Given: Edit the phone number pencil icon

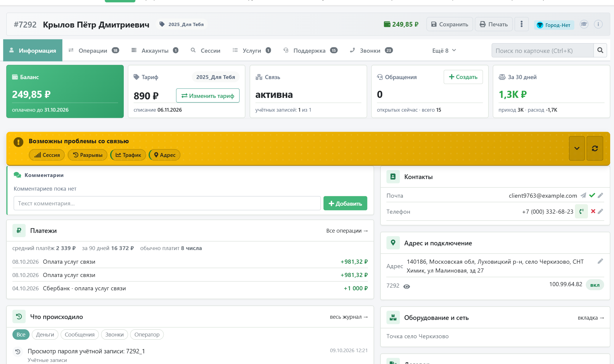Looking at the screenshot, I should click(600, 211).
